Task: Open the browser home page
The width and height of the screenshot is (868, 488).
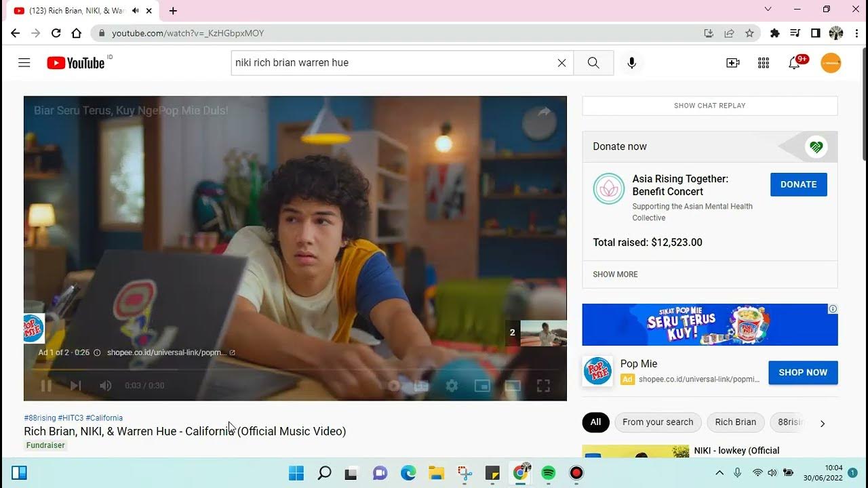Action: tap(76, 33)
